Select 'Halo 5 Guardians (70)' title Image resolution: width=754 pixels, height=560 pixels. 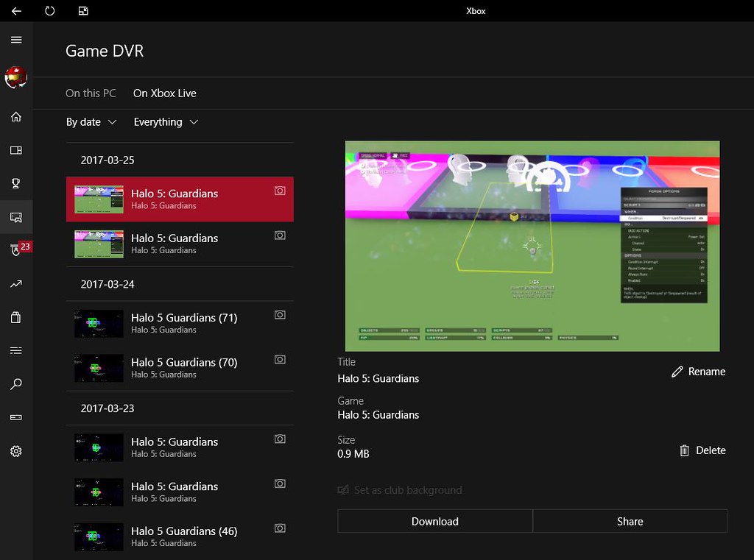(x=184, y=363)
